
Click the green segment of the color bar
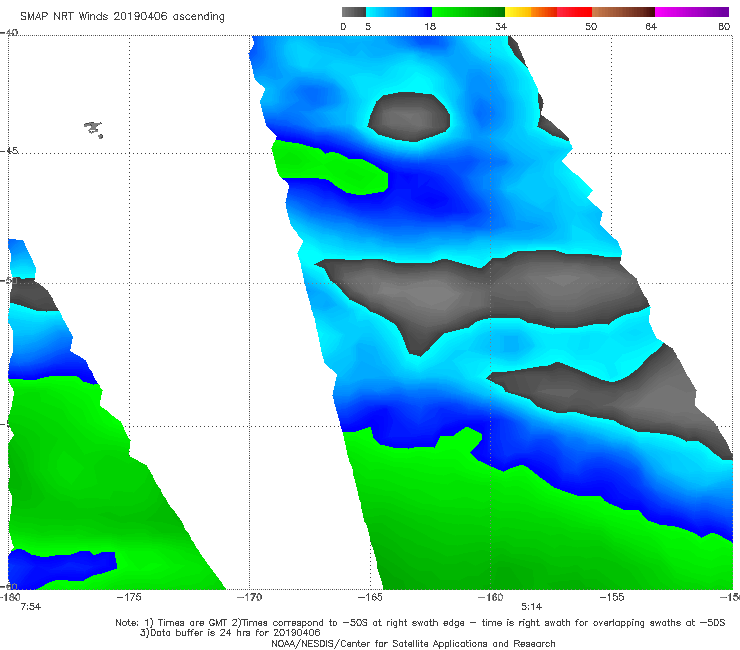(468, 12)
